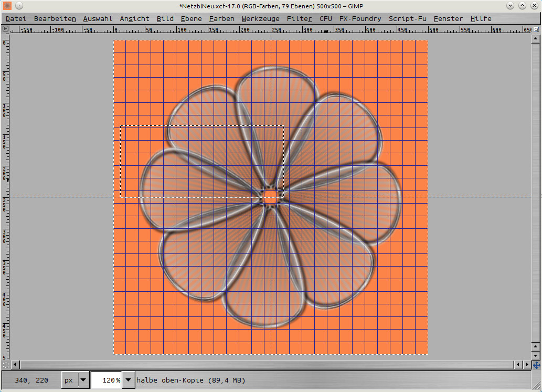The height and width of the screenshot is (392, 542).
Task: Toggle Quick Mask with the dashed square button
Action: (5, 364)
